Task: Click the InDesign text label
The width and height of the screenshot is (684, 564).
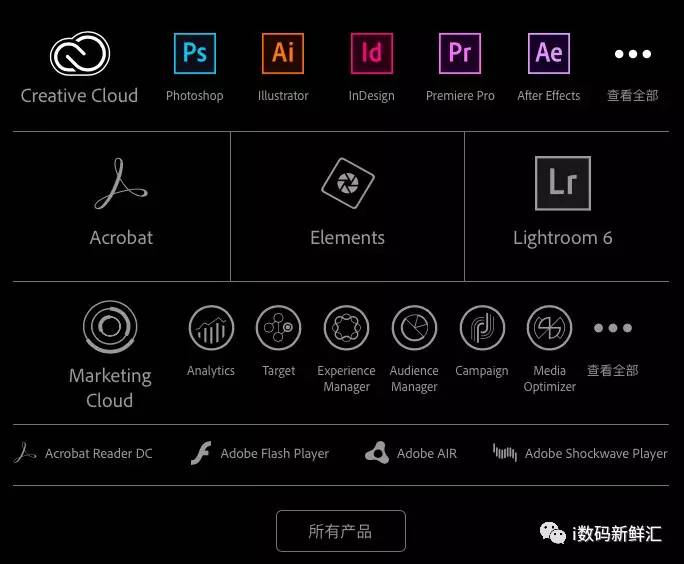Action: 372,96
